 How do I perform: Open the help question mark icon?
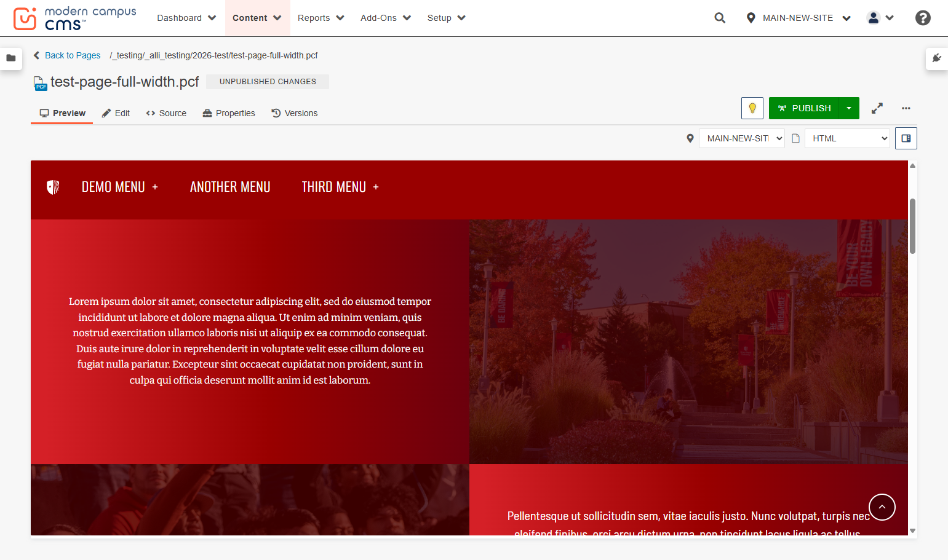(x=923, y=18)
